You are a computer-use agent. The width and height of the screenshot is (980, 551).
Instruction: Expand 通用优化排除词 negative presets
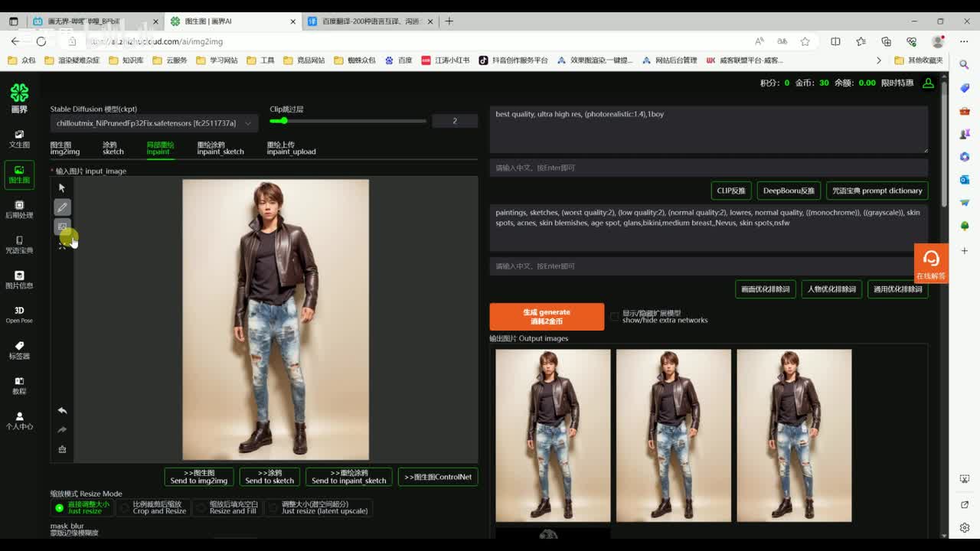897,289
